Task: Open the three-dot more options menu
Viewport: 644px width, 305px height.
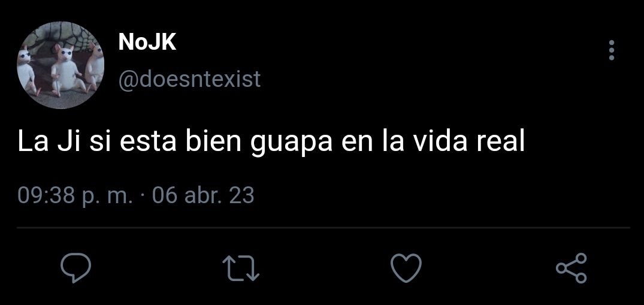Action: (x=612, y=50)
